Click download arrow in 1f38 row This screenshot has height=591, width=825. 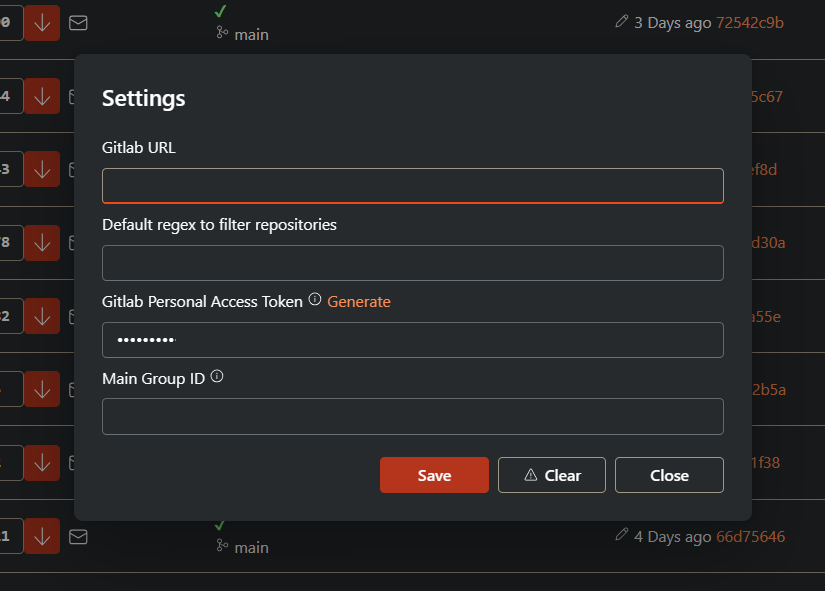point(42,463)
